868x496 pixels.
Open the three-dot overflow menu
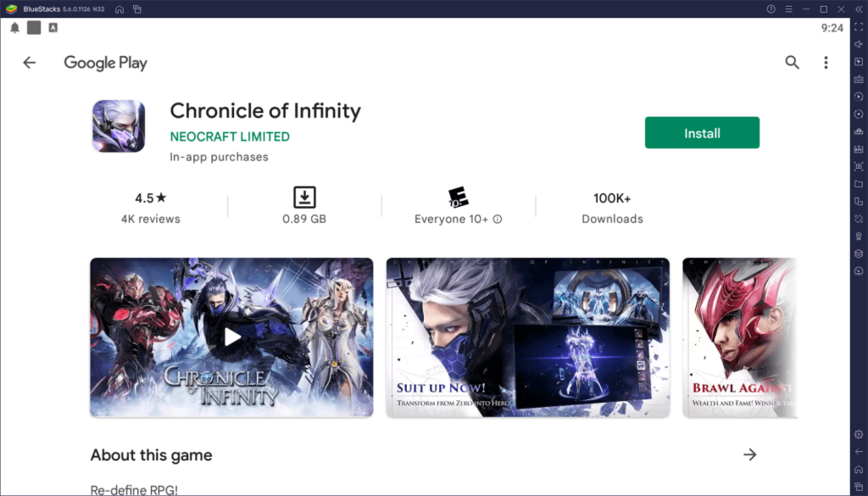[x=826, y=62]
